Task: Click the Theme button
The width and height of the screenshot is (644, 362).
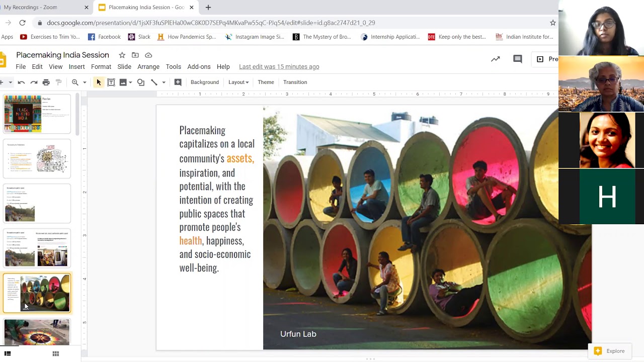Action: click(266, 82)
